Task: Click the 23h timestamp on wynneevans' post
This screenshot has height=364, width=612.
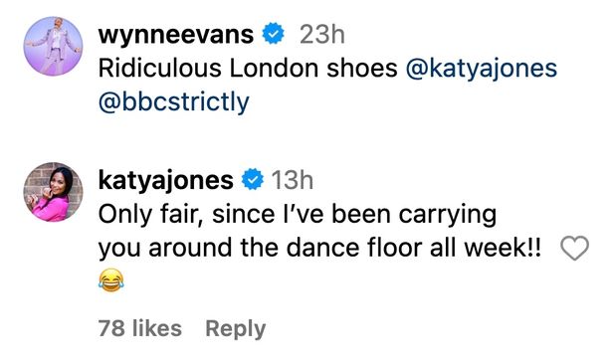Action: pyautogui.click(x=322, y=35)
